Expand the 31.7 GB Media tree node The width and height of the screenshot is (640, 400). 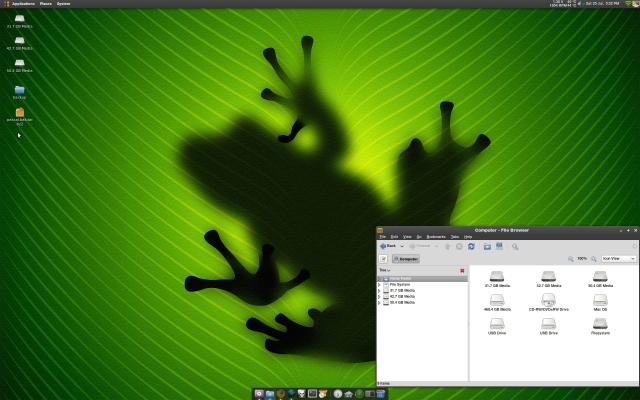(379, 291)
